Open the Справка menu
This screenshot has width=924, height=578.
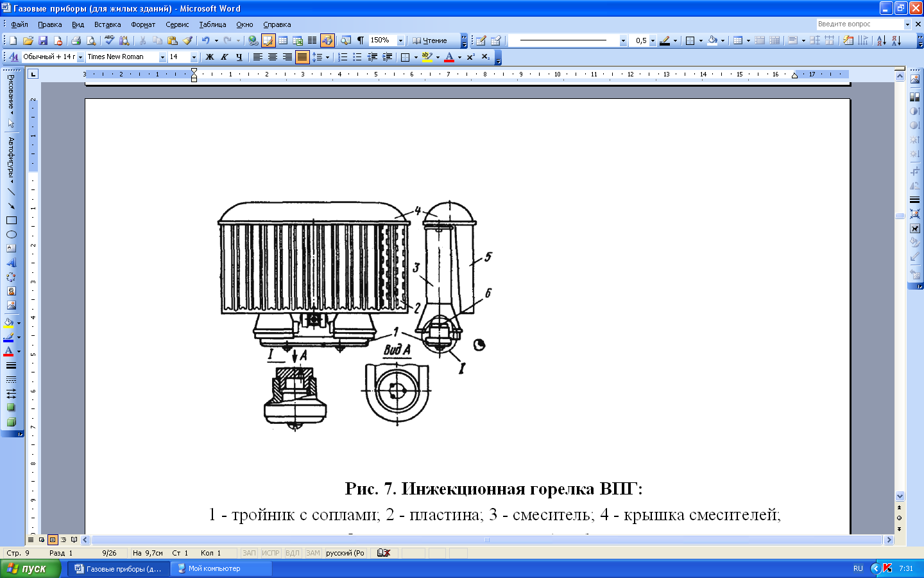click(x=277, y=24)
